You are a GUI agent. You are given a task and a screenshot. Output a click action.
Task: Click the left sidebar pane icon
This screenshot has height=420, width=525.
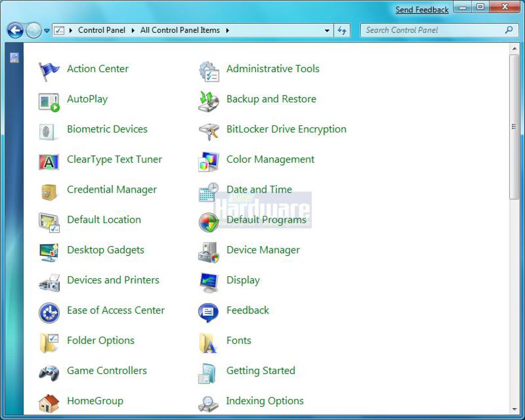14,57
